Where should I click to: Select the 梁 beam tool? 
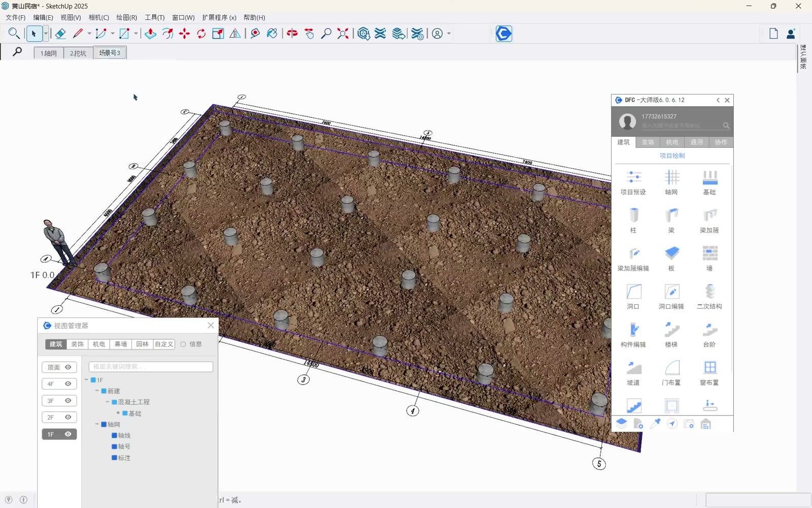[671, 220]
